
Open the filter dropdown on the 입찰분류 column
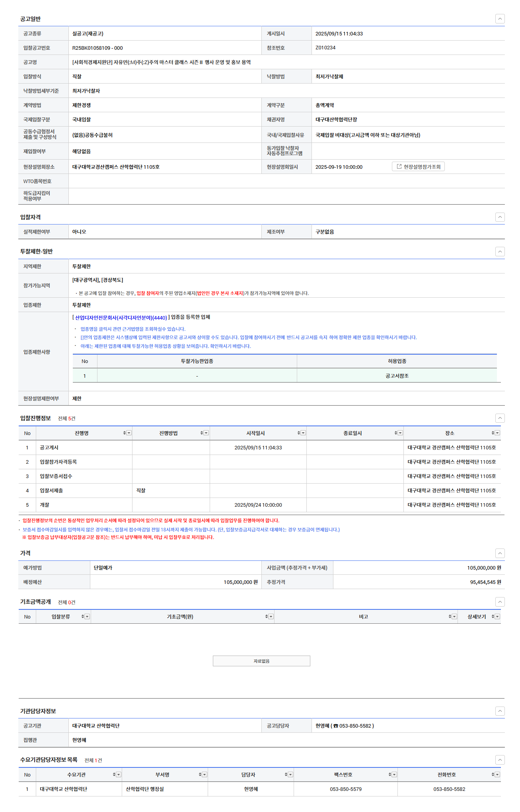[x=87, y=617]
